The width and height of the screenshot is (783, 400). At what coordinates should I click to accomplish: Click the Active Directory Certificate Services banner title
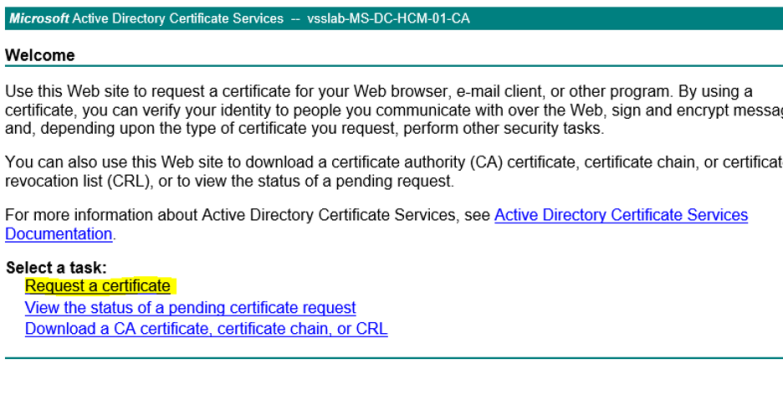[x=178, y=19]
